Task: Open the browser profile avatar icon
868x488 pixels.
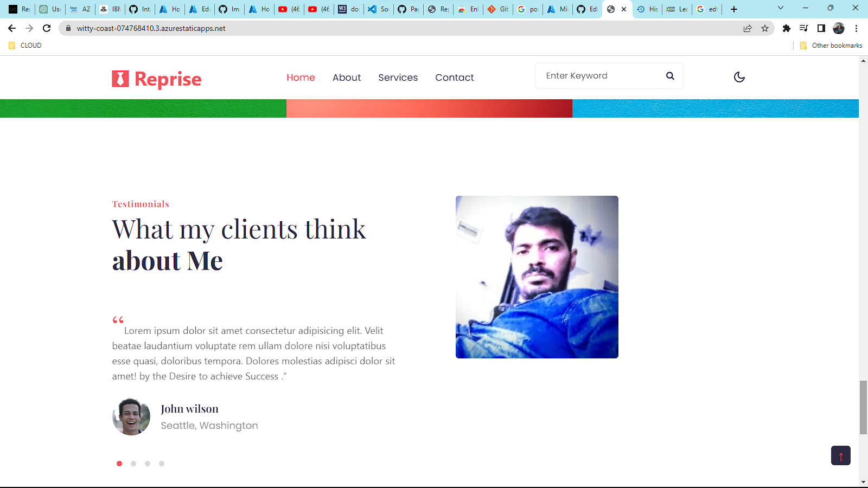Action: pyautogui.click(x=839, y=28)
